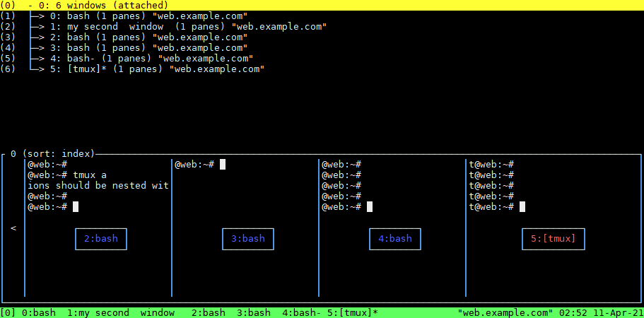
Task: Click the [0] session indicator
Action: click(x=8, y=312)
